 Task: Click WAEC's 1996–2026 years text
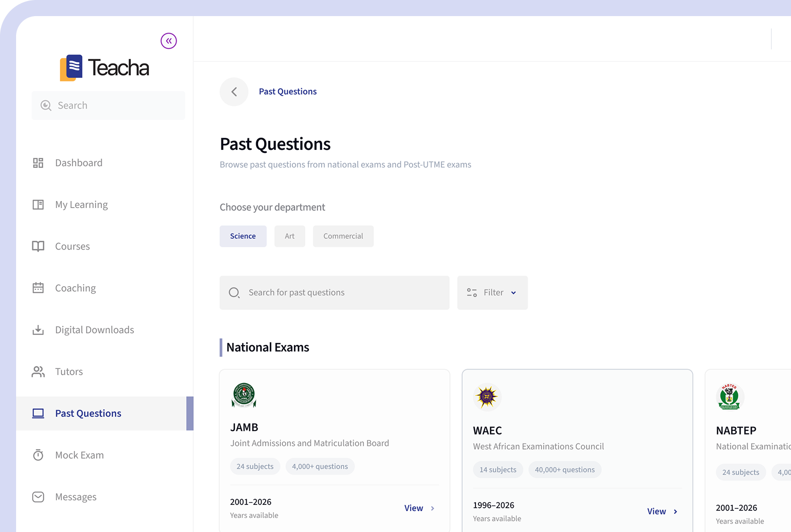point(494,505)
